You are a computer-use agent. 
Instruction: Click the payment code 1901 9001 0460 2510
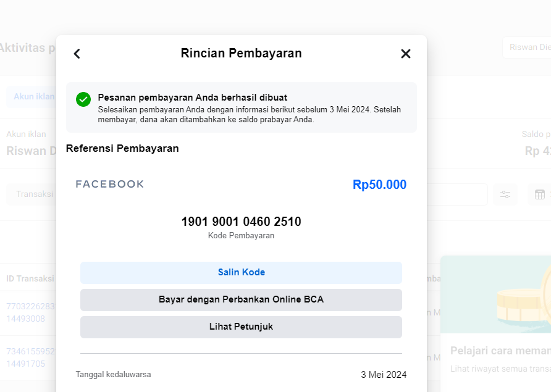click(x=241, y=222)
